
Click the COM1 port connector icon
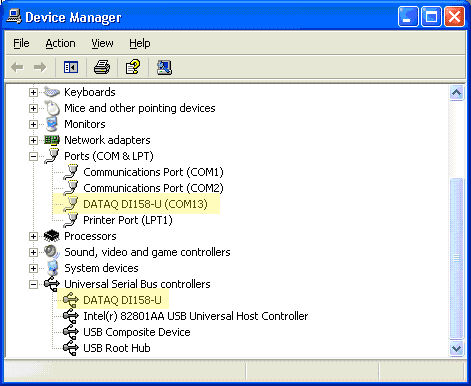71,172
